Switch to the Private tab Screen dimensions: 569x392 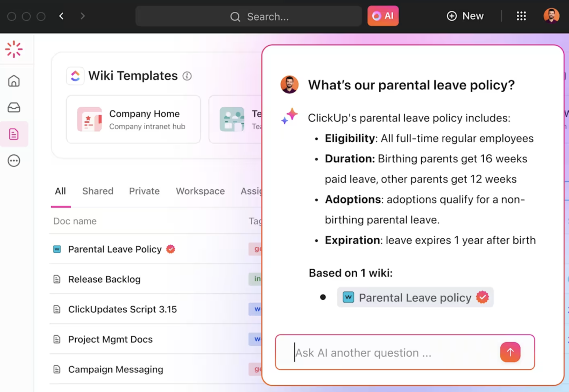(144, 191)
